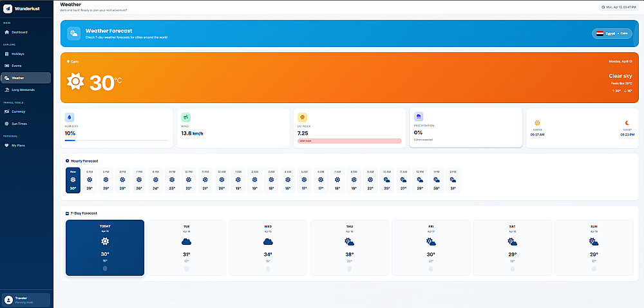This screenshot has height=308, width=644.
Task: Click the date and time badge
Action: (618, 7)
